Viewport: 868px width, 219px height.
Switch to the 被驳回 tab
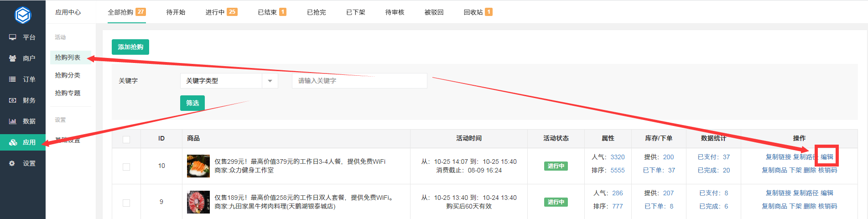[x=434, y=12]
